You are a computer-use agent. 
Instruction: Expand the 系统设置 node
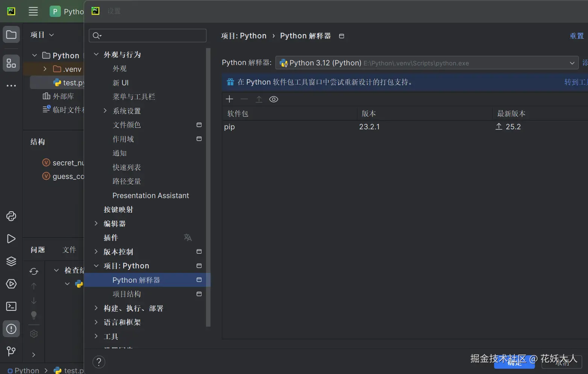coord(105,111)
